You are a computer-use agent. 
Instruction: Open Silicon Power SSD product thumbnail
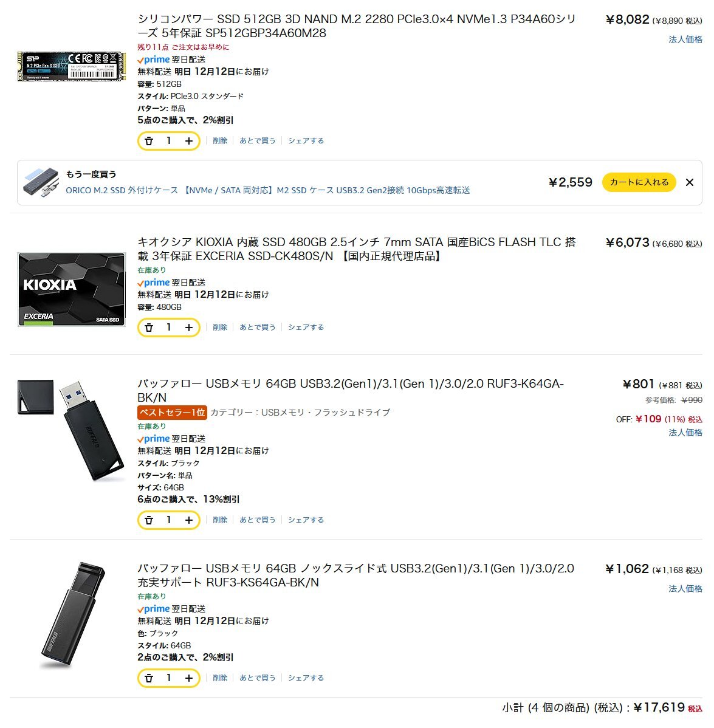point(72,66)
